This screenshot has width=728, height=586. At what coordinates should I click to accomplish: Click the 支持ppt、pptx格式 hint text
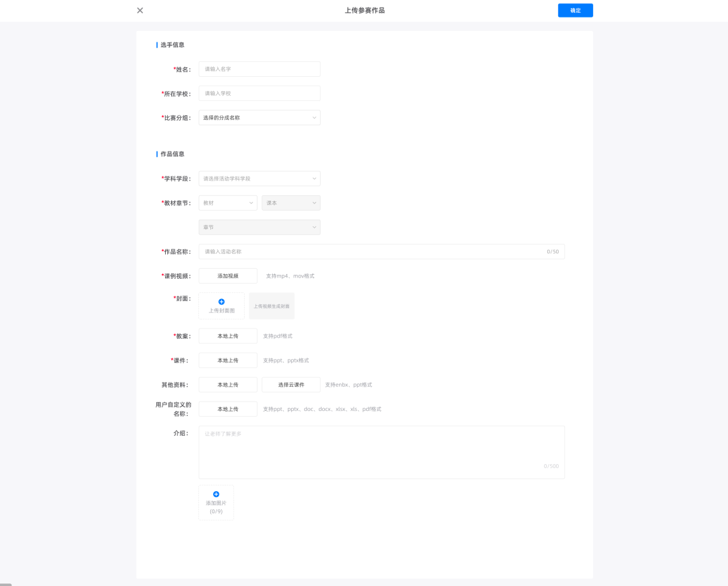[286, 360]
